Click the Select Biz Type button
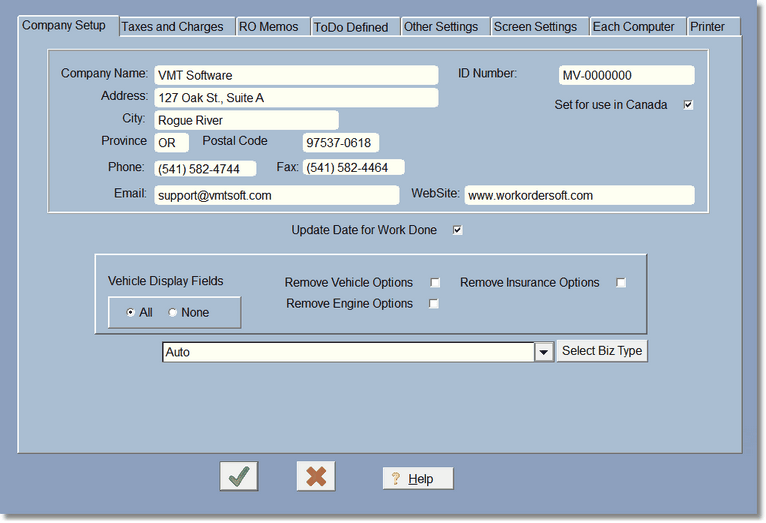 602,351
